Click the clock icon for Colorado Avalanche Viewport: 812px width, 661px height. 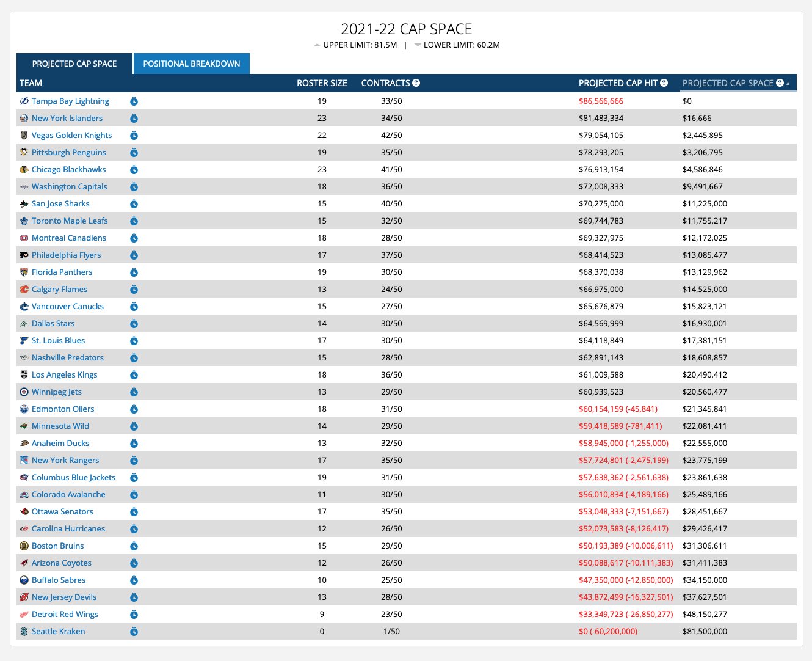tap(134, 495)
